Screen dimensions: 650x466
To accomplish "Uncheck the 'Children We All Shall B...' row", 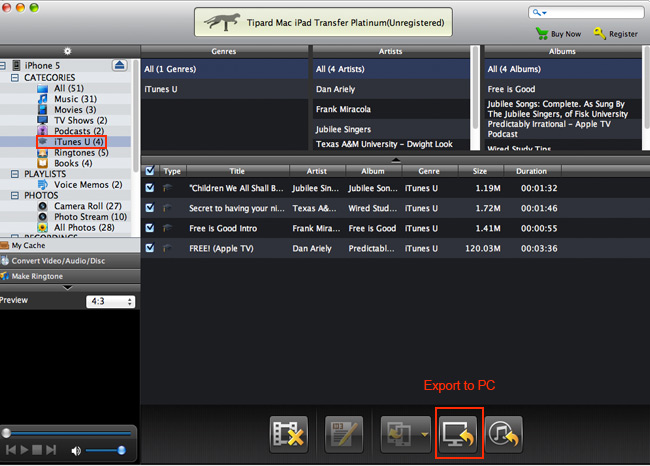I will click(150, 188).
